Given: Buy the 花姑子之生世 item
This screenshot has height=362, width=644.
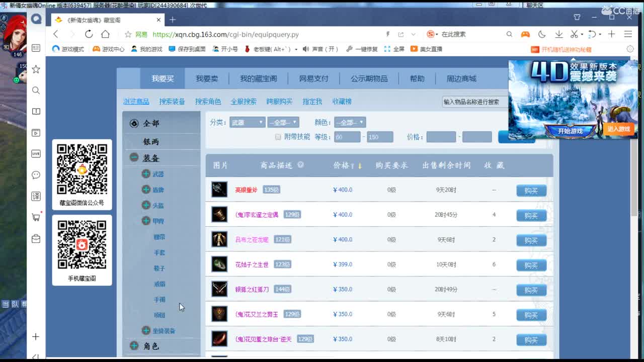Looking at the screenshot, I should tap(531, 265).
